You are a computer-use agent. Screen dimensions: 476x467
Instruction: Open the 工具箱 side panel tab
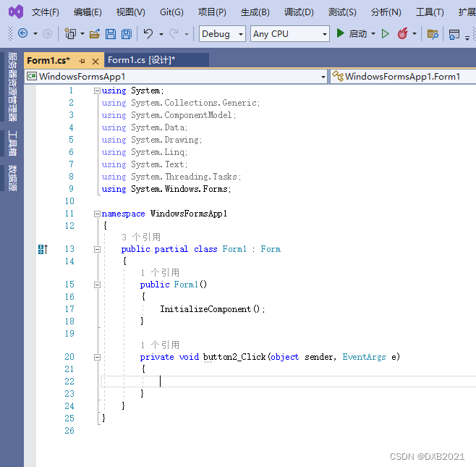tap(12, 143)
